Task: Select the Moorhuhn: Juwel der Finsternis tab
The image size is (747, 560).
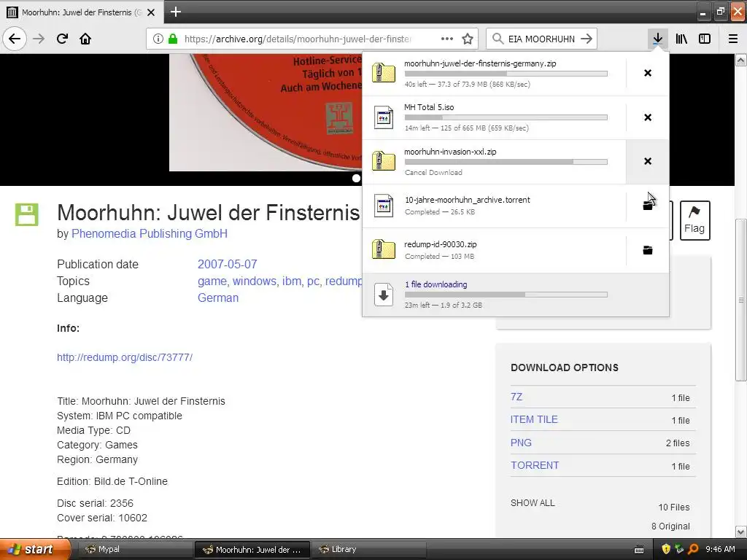Action: pyautogui.click(x=82, y=12)
